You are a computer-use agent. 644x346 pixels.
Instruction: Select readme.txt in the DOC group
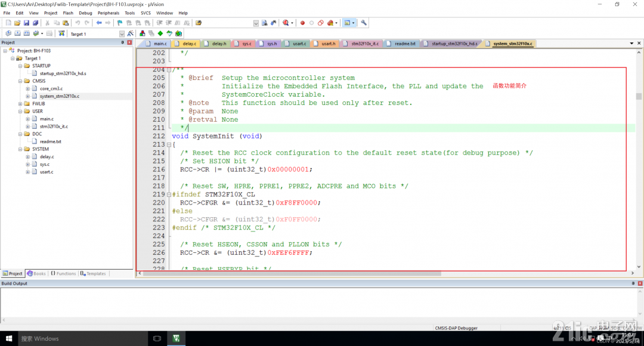pos(50,141)
